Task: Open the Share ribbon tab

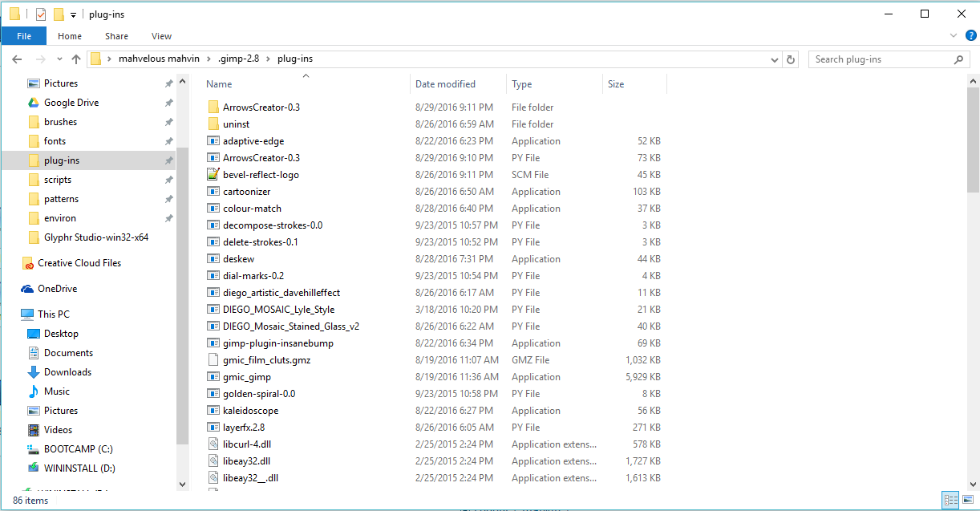Action: 116,36
